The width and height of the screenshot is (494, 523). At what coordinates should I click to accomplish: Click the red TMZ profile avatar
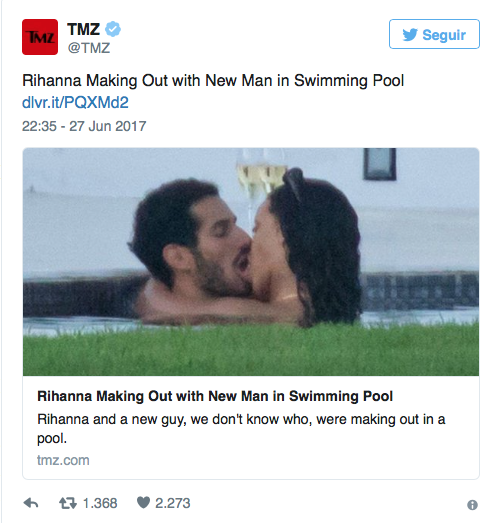(x=40, y=37)
